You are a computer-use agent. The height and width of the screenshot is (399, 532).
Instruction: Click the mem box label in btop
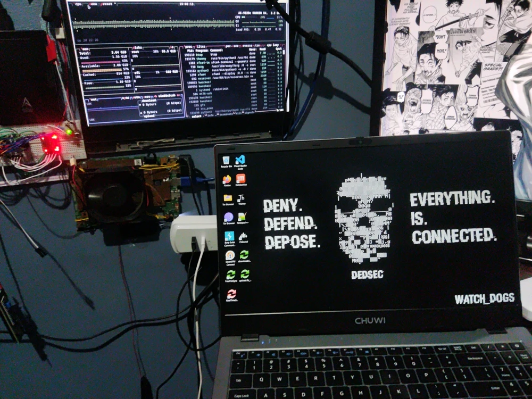click(x=85, y=48)
